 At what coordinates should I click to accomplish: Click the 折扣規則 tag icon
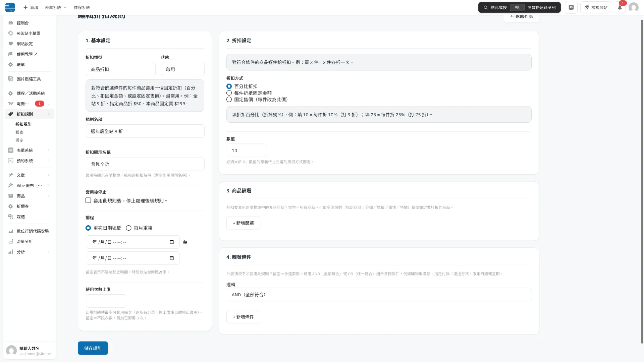pos(11,114)
